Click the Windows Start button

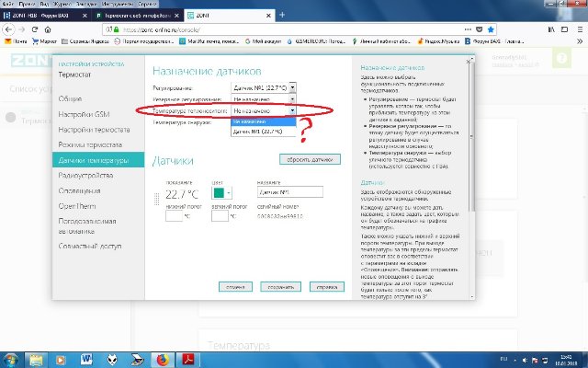tap(13, 357)
